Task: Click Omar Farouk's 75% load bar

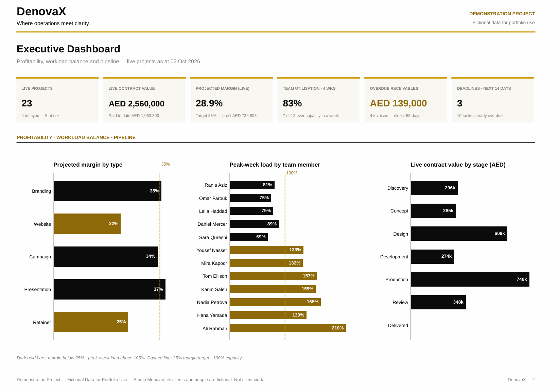Action: click(250, 198)
